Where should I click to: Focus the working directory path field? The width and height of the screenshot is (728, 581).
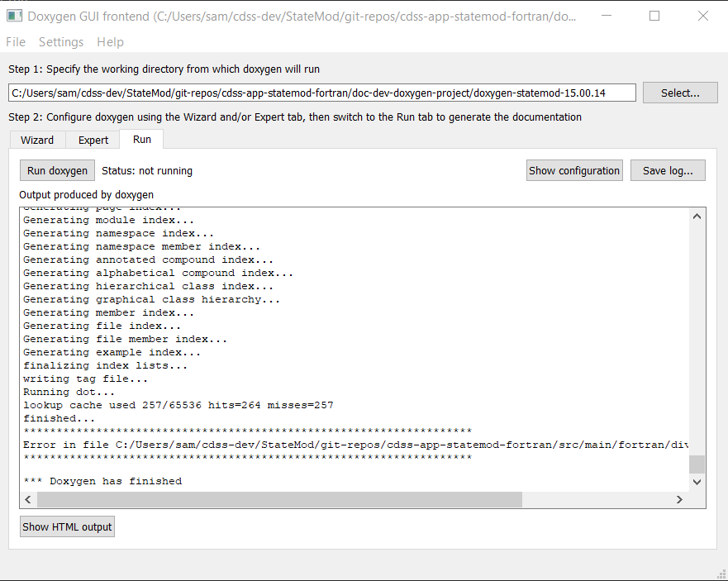click(322, 93)
